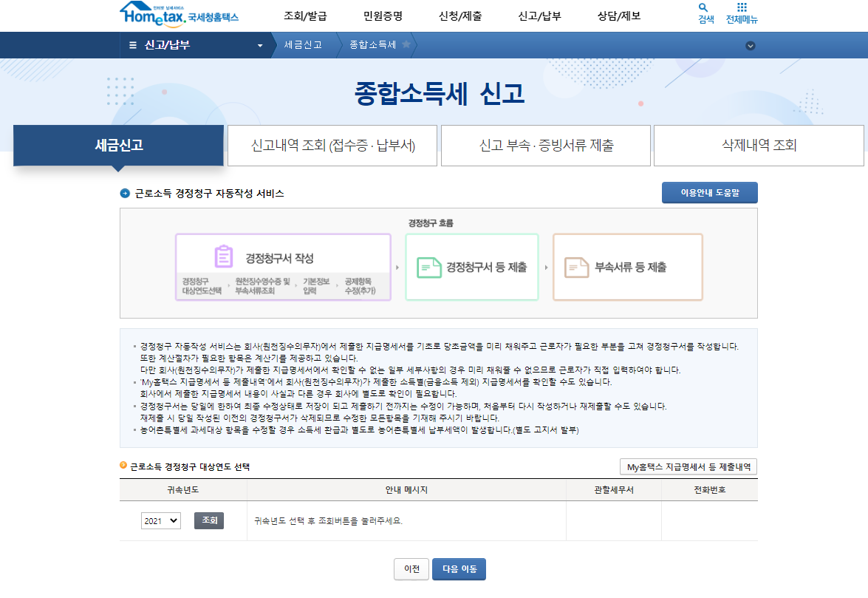Click the chevron on the right of breadcrumb bar
This screenshot has height=598, width=868.
coord(751,45)
